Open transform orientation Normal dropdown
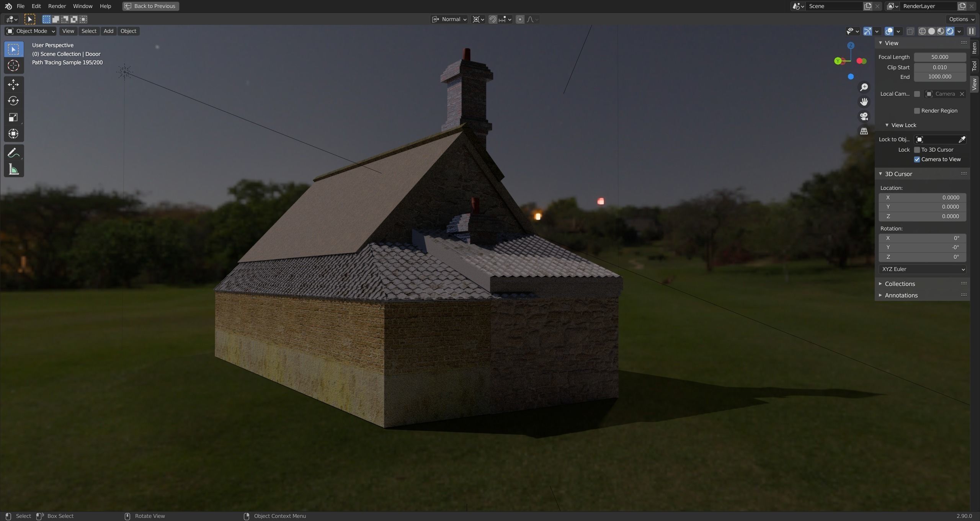The image size is (980, 521). coord(449,19)
